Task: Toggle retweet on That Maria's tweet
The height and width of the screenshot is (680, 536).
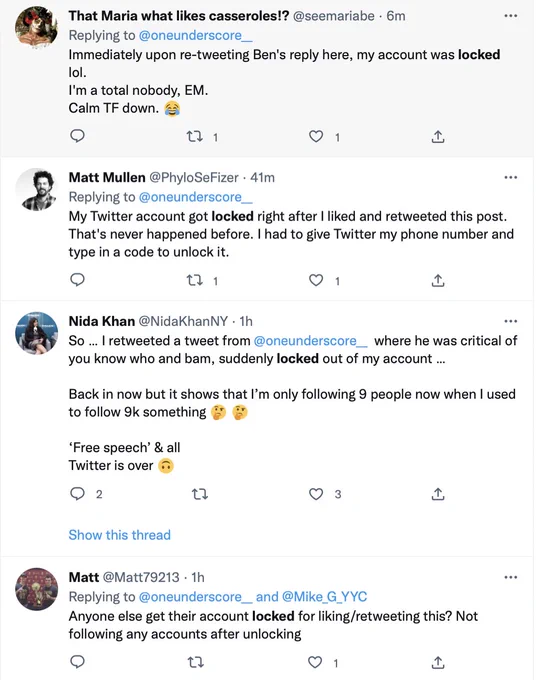Action: click(x=195, y=137)
